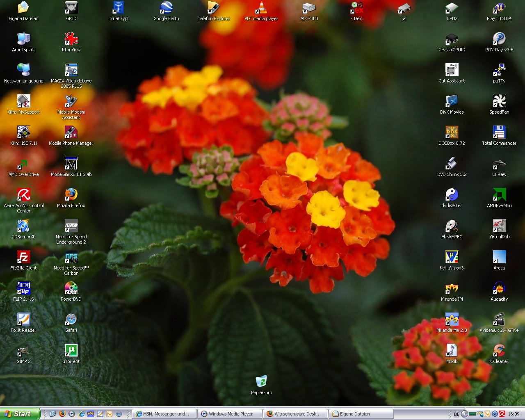The height and width of the screenshot is (420, 525).
Task: Click the Avira AntiVir tray icon
Action: click(502, 414)
